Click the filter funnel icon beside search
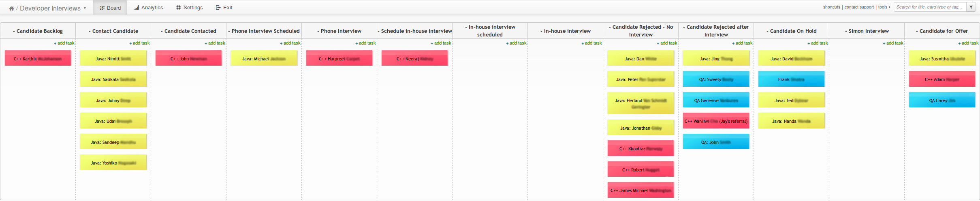This screenshot has height=201, width=980. [971, 7]
